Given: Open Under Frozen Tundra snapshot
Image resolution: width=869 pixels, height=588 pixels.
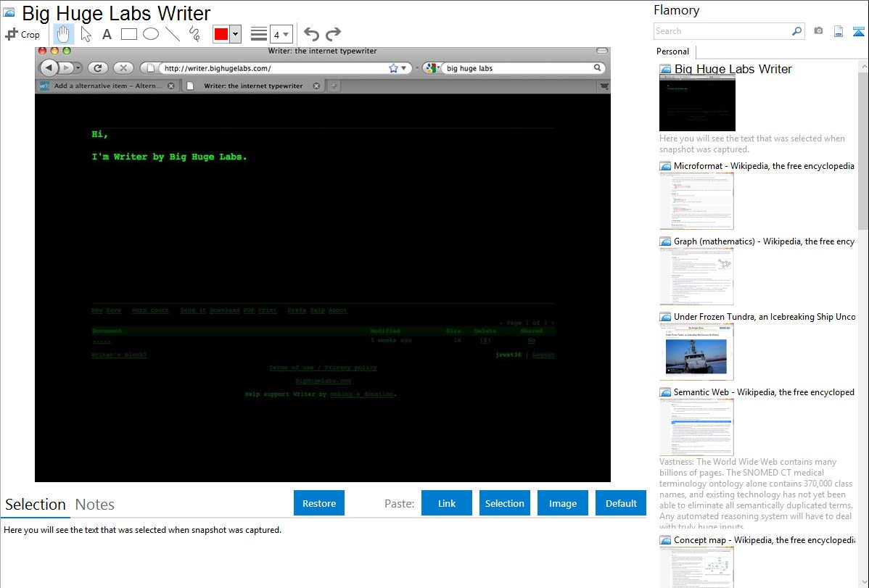Looking at the screenshot, I should 765,316.
